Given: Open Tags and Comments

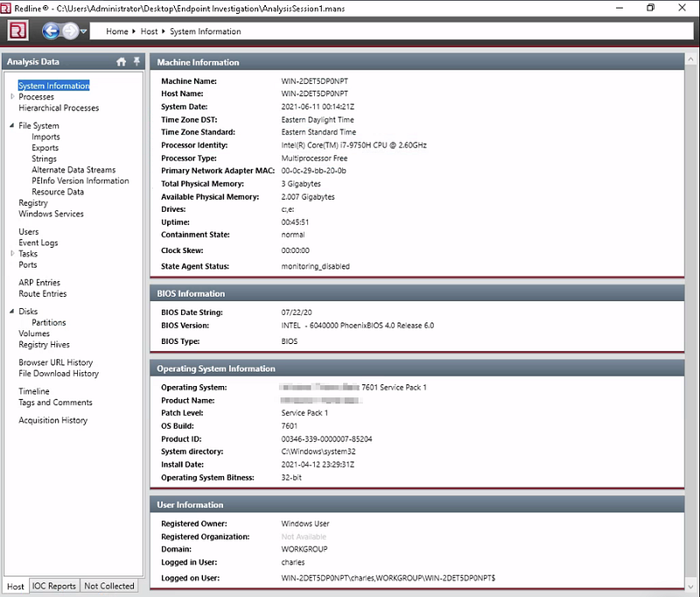Looking at the screenshot, I should click(55, 402).
